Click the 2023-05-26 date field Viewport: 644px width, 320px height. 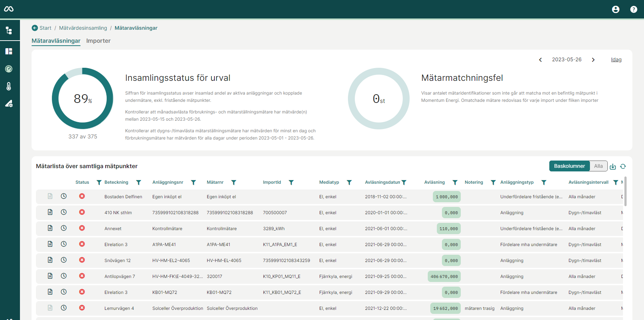pyautogui.click(x=567, y=59)
